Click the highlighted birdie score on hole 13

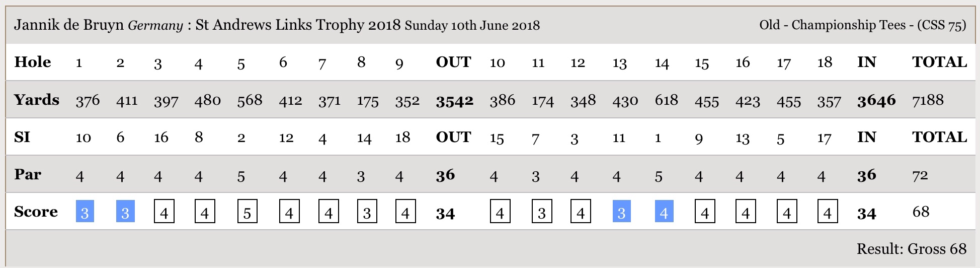point(621,211)
